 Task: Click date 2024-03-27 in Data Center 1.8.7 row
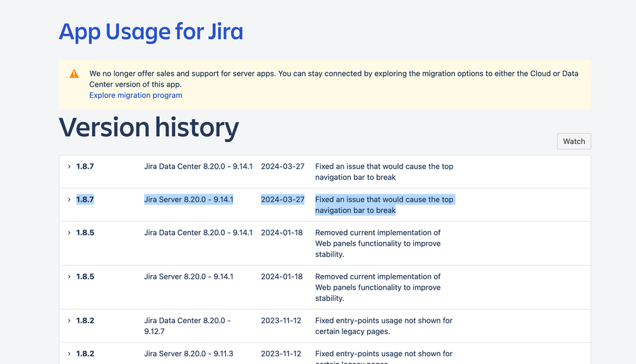(283, 166)
